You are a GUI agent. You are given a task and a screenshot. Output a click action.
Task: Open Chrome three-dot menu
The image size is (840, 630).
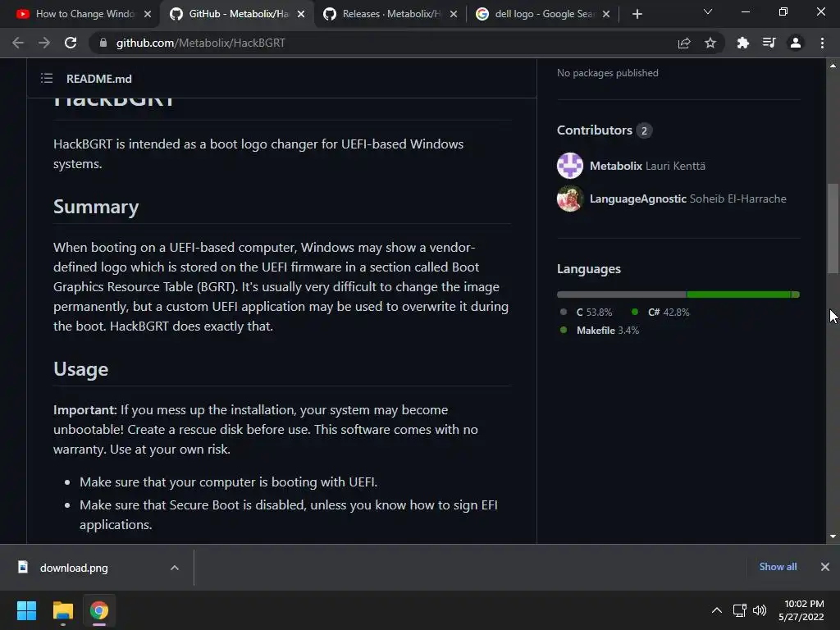tap(822, 43)
